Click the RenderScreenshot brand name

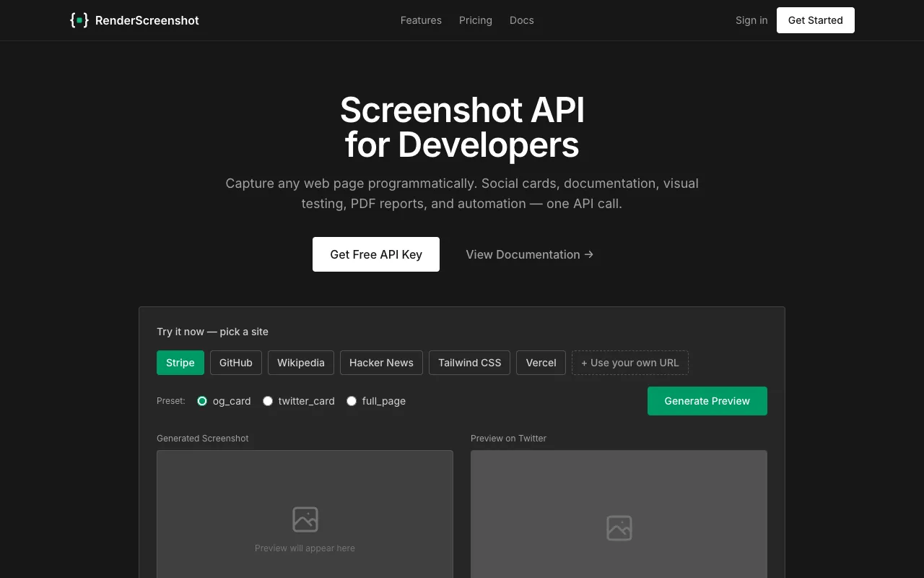(x=147, y=20)
